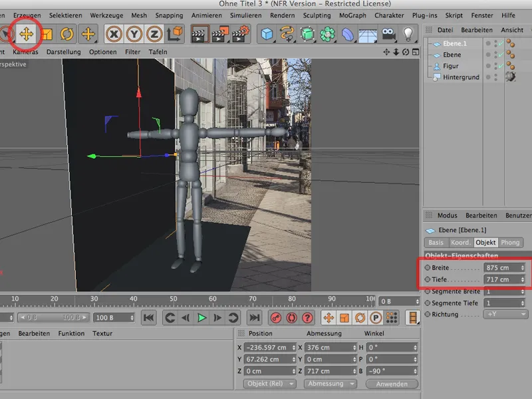This screenshot has height=399, width=532.
Task: Toggle the animation circle beside Segmente Breite
Action: click(428, 291)
